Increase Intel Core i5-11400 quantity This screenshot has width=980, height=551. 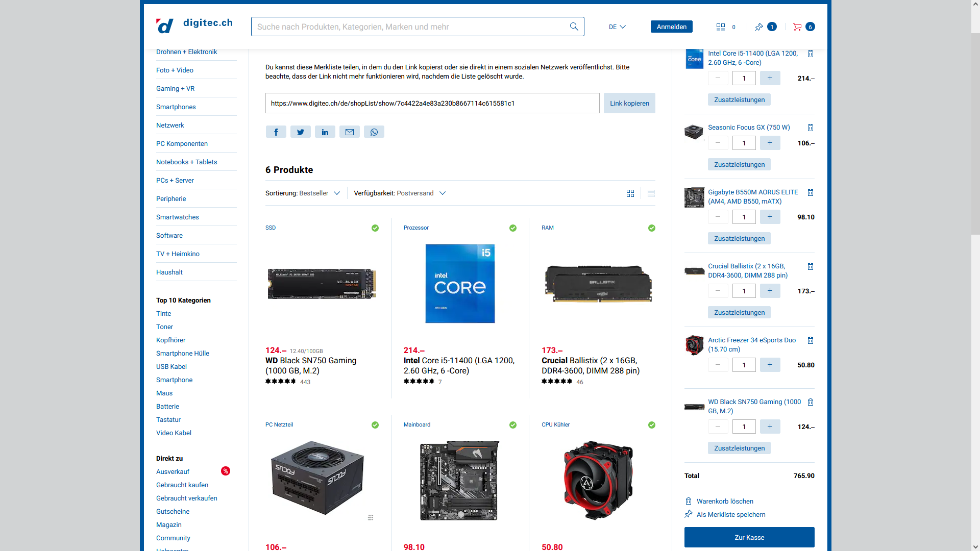point(770,78)
